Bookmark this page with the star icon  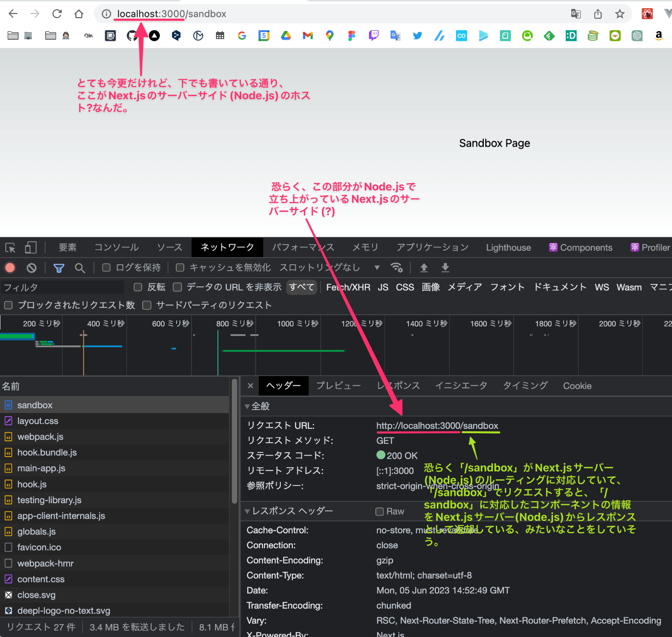[620, 14]
